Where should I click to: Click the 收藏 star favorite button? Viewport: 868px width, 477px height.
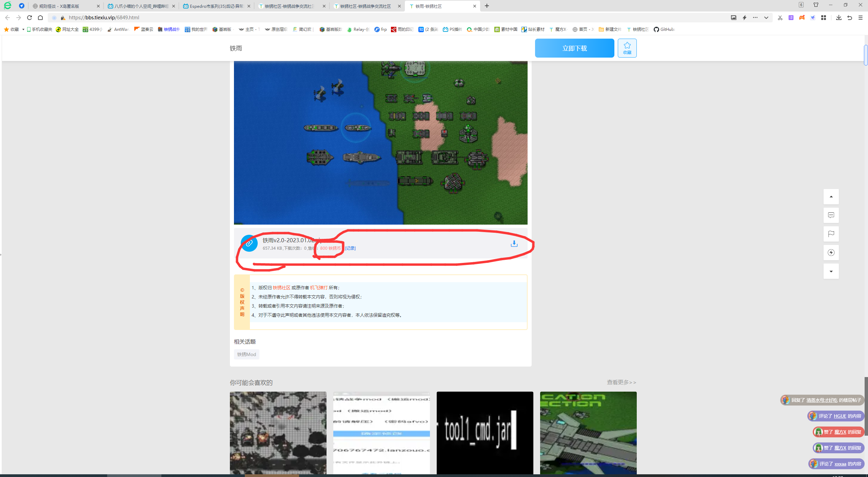(627, 48)
